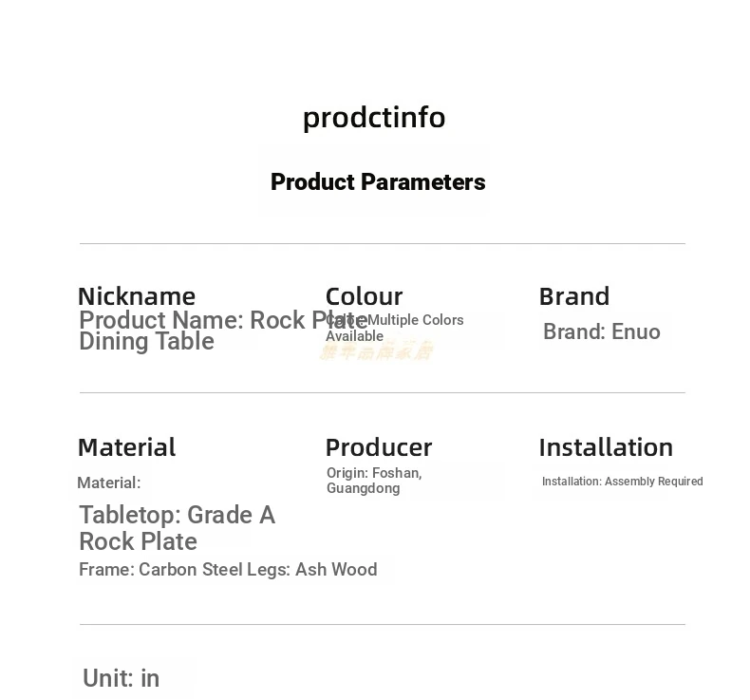Click the Multiple Colors Available text
The height and width of the screenshot is (700, 750).
coord(395,328)
